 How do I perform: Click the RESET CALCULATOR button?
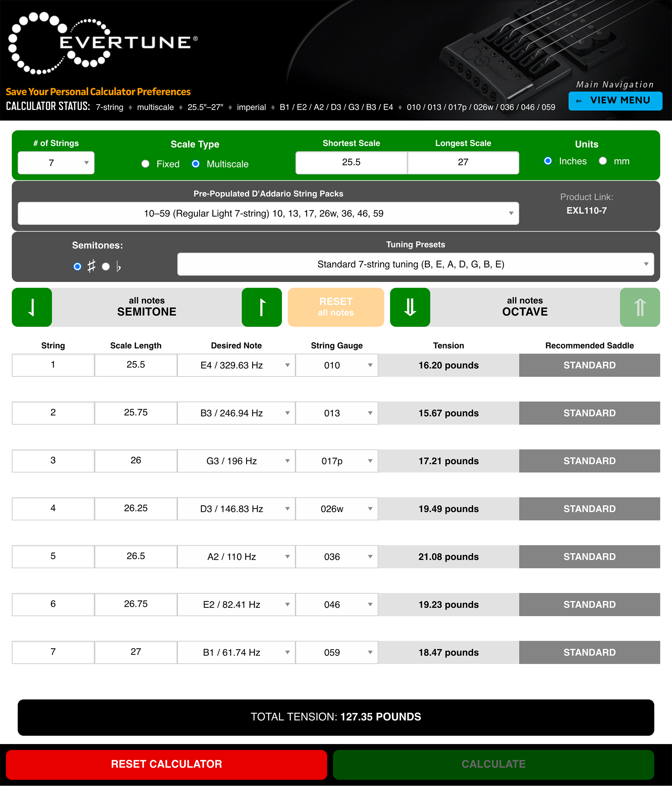pos(166,764)
